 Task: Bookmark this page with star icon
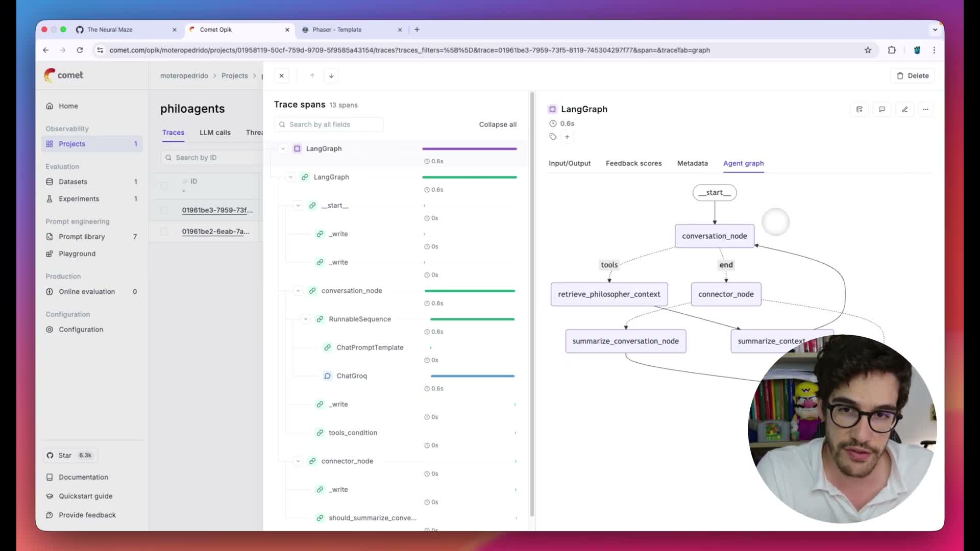(x=868, y=50)
